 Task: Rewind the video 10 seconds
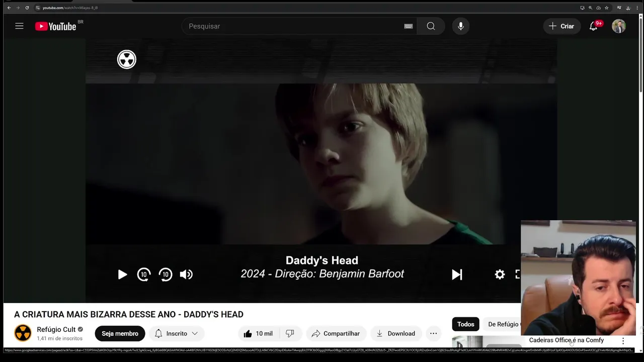(x=144, y=275)
